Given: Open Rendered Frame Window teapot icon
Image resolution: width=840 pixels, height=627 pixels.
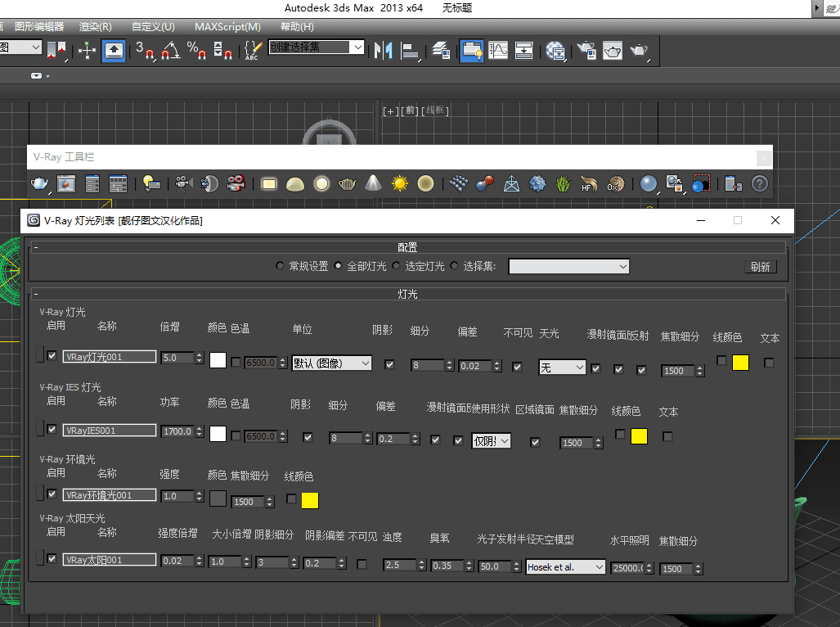Looking at the screenshot, I should coord(613,51).
